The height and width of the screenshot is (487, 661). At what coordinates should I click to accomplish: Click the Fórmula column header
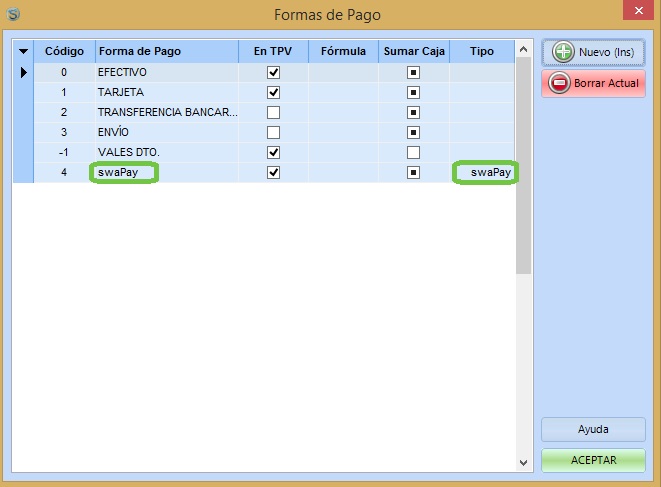pyautogui.click(x=343, y=51)
